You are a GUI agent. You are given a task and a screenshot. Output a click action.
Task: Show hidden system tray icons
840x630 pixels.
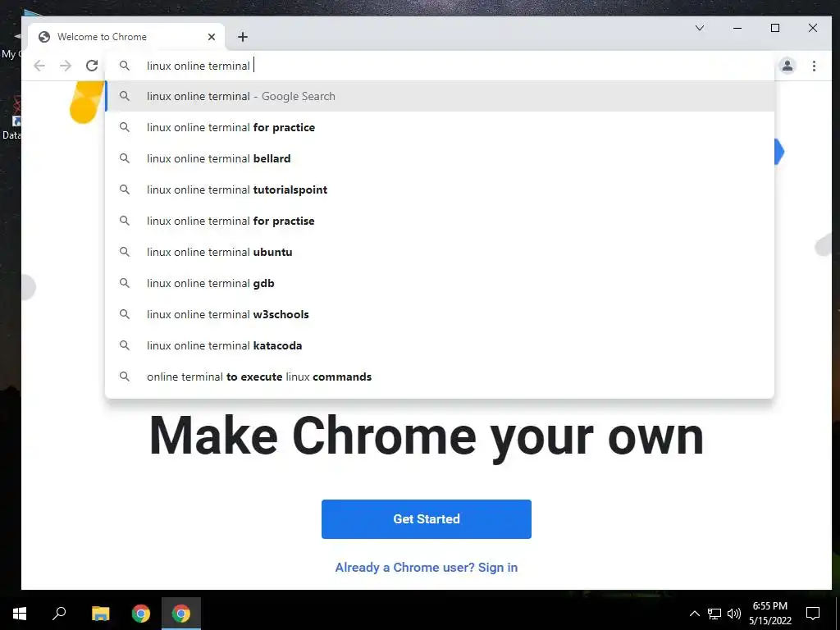(694, 614)
